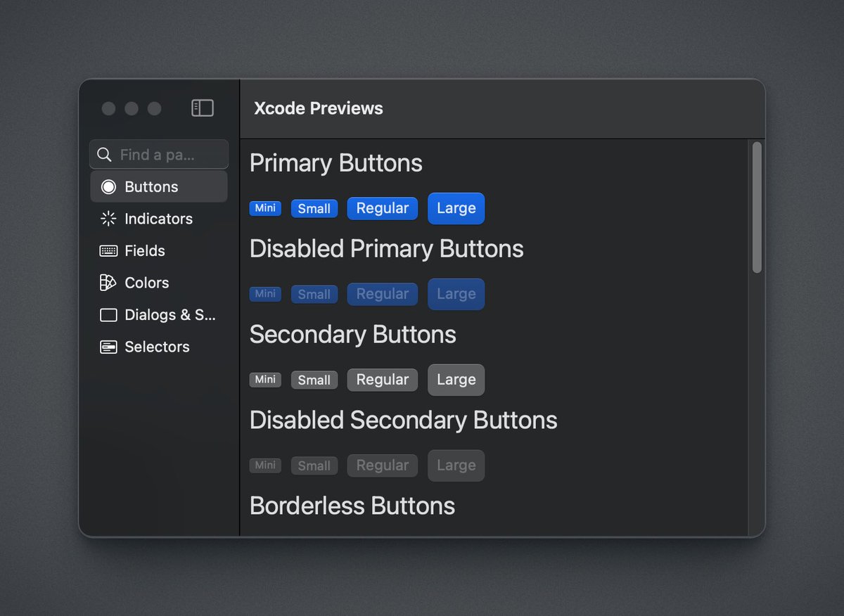Click the Borderless Buttons heading
Screen dimensions: 844x616
coord(352,506)
